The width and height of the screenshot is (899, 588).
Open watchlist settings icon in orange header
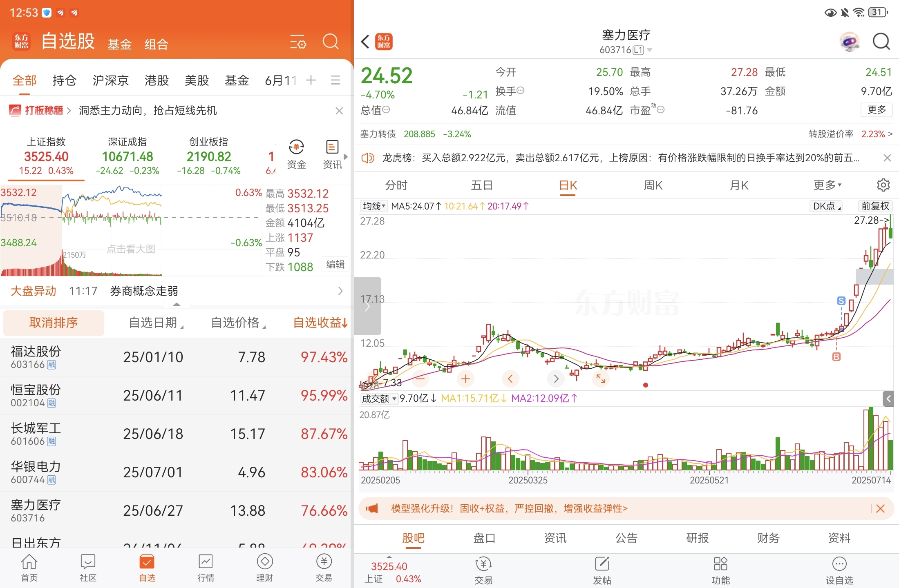(298, 42)
